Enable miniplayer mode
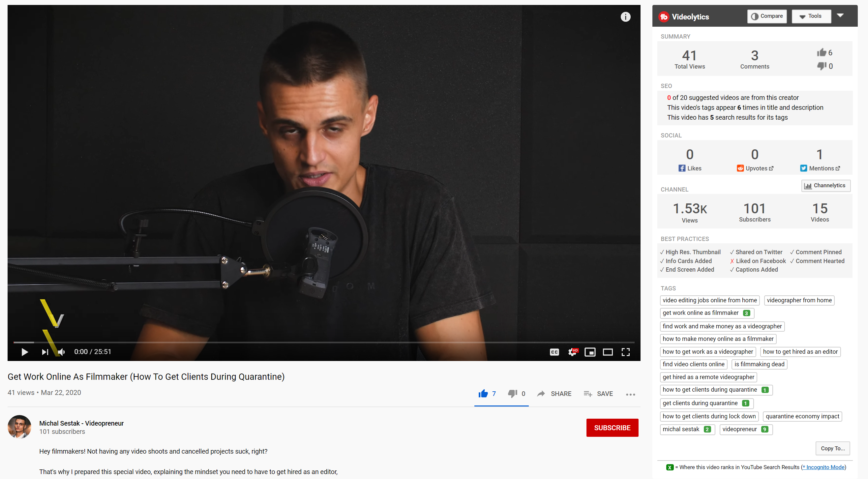 [x=590, y=352]
